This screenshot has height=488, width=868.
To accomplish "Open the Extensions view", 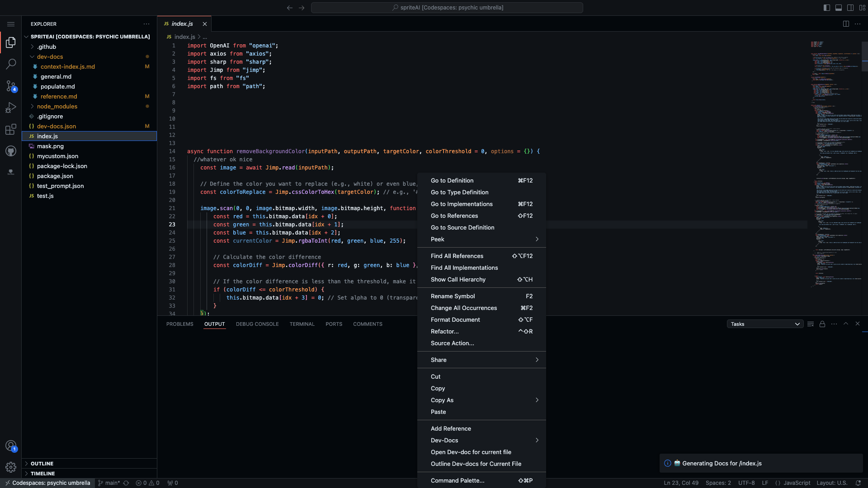I will click(x=11, y=129).
